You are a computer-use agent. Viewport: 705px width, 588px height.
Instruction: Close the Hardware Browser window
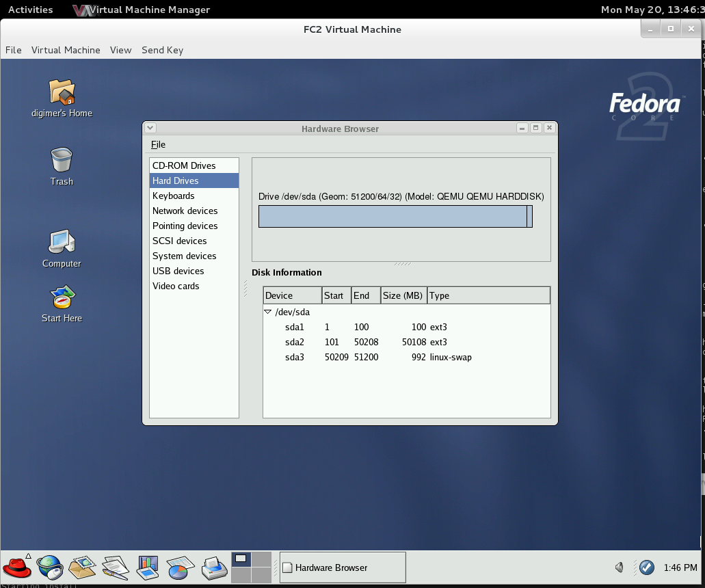click(549, 128)
